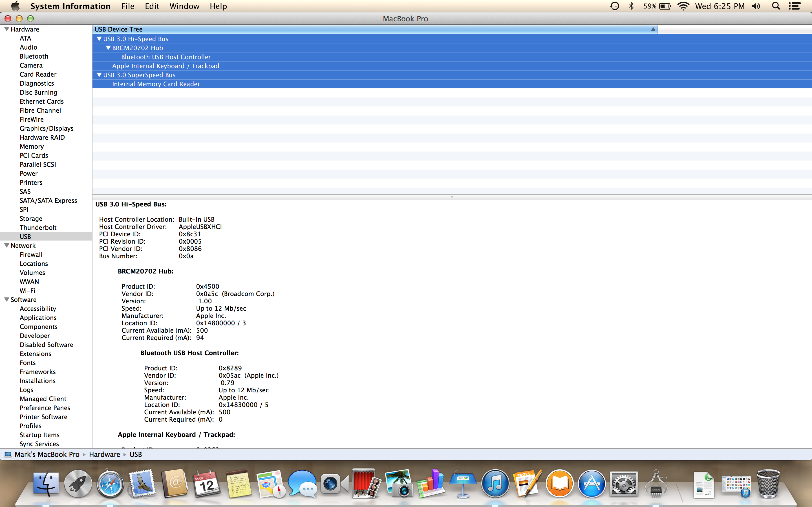Select Internal Memory Card Reader row
Screen dimensions: 812x507
(156, 84)
